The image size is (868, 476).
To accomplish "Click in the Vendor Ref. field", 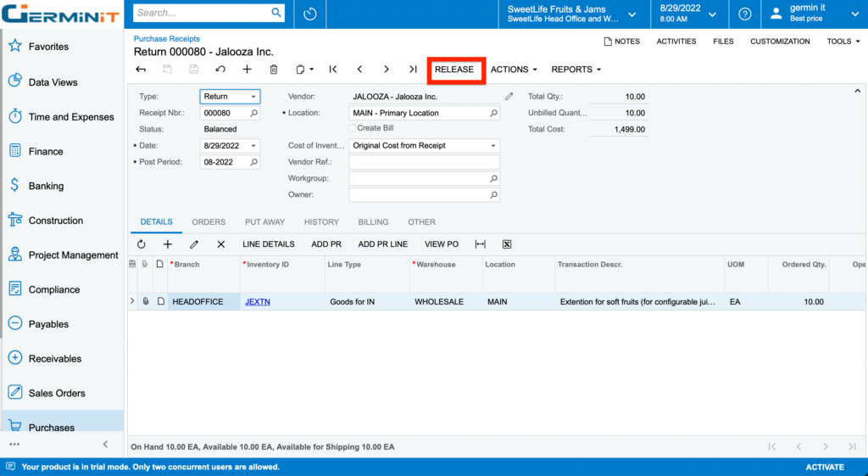I will click(x=424, y=162).
